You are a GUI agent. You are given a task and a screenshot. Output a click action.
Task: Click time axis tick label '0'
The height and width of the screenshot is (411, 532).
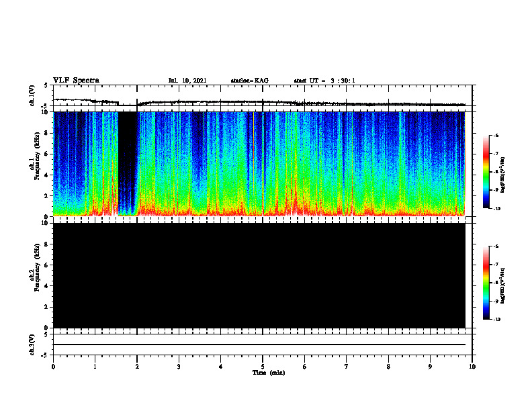(53, 366)
